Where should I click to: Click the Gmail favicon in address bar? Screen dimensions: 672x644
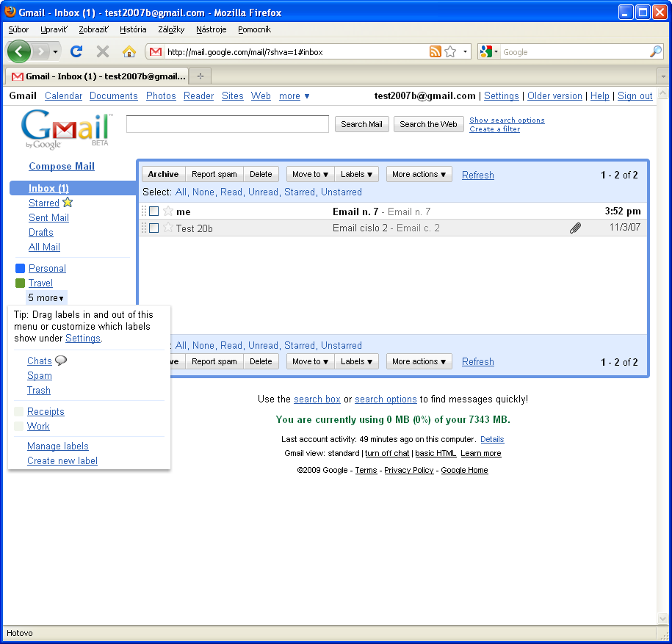pos(156,52)
